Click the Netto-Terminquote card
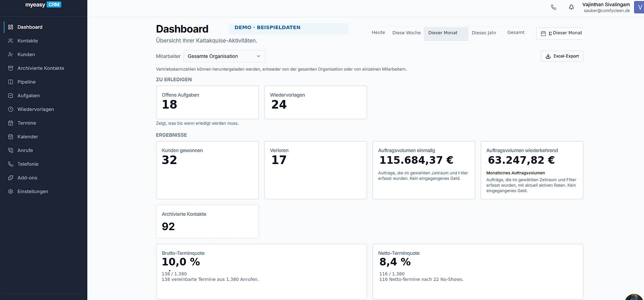 point(478,272)
